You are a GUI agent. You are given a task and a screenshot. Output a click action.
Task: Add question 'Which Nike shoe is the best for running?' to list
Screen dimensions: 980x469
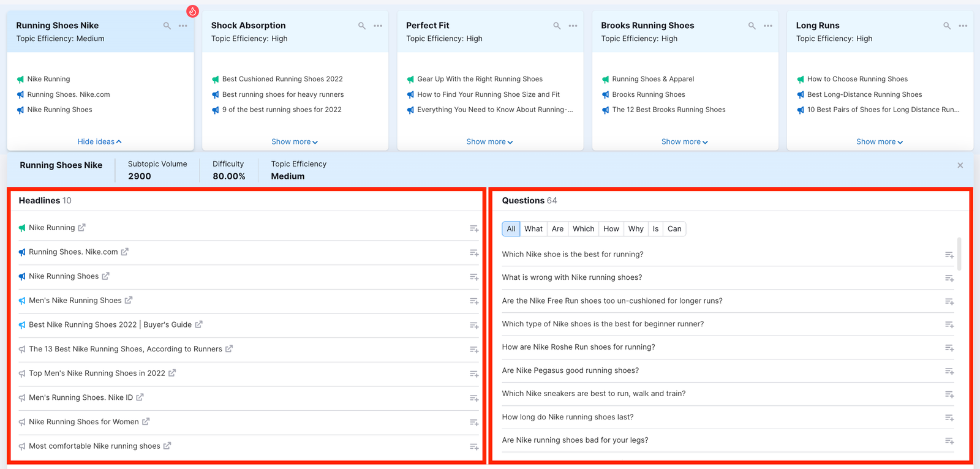pos(949,255)
